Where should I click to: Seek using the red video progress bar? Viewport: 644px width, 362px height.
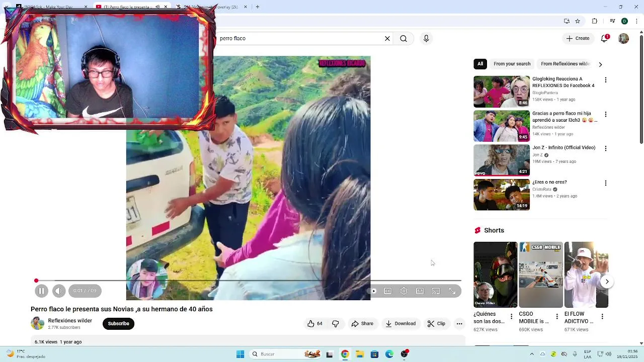249,281
